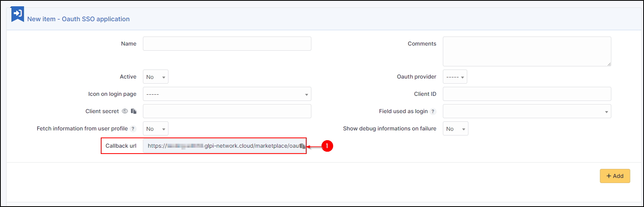
Task: Click the New item - Oauth SSO application title
Action: (78, 19)
